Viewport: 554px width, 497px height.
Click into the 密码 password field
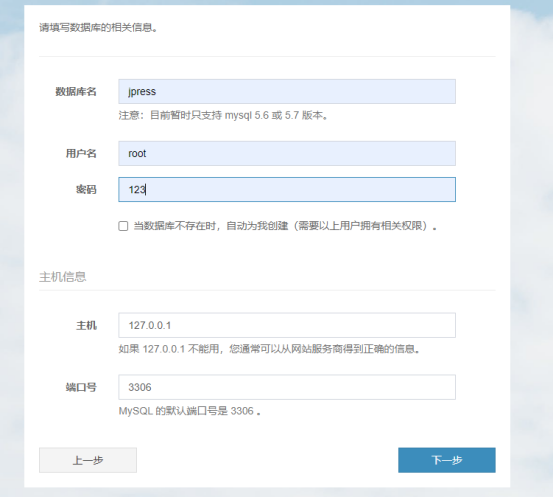(287, 190)
